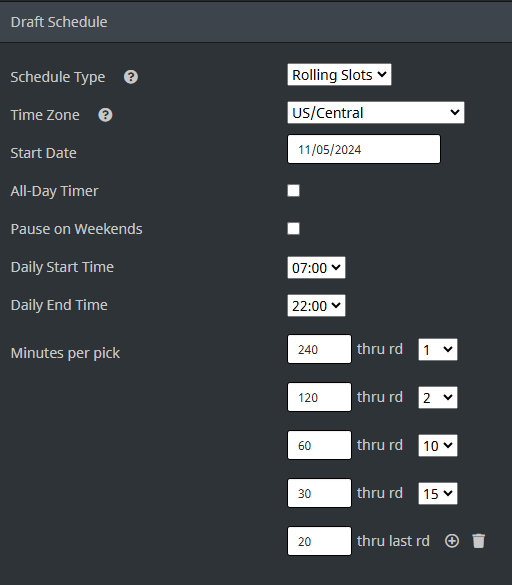Open the thru rd 15 round dropdown
512x585 pixels.
438,494
